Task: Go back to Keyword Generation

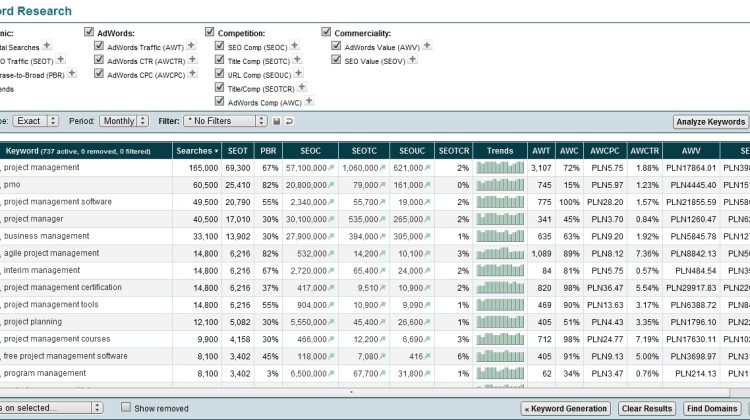Action: click(x=565, y=409)
